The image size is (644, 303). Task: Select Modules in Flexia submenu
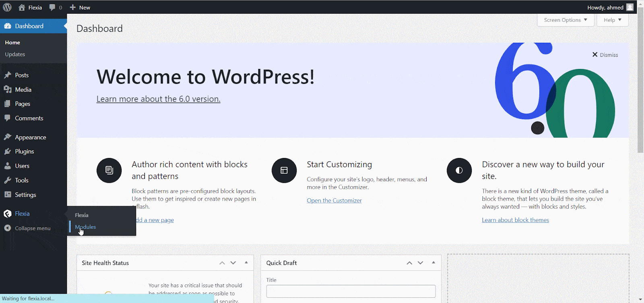[85, 227]
